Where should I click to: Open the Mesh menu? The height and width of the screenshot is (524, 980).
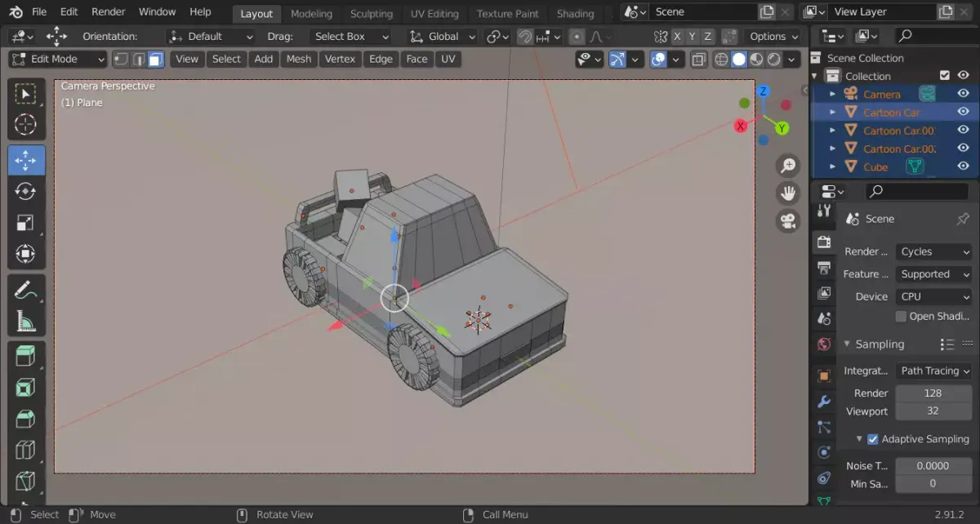click(299, 59)
